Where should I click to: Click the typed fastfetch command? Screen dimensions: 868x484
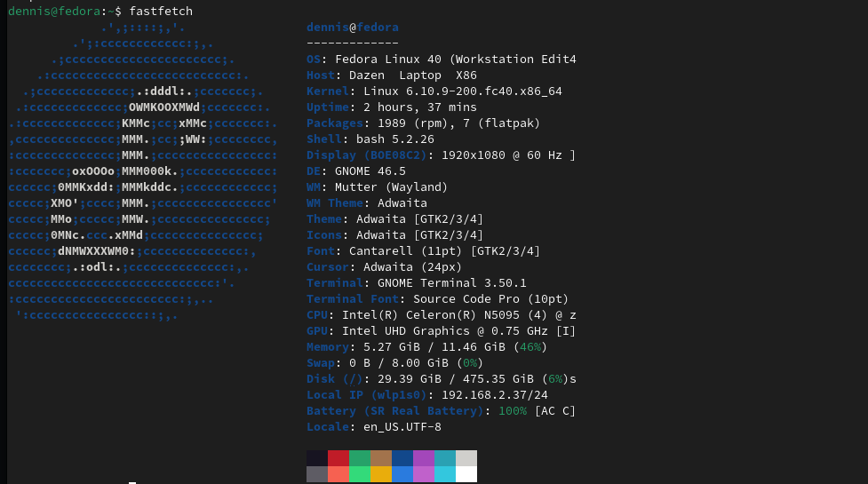[x=160, y=11]
